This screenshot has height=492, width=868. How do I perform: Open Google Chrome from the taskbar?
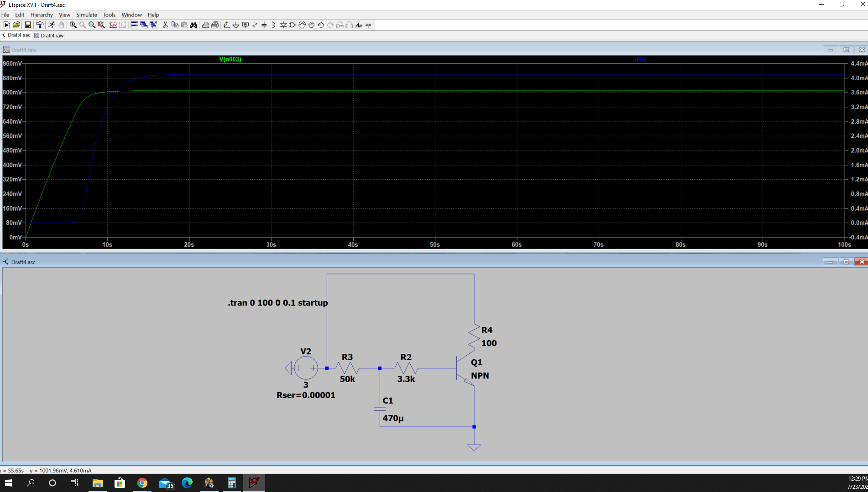142,483
